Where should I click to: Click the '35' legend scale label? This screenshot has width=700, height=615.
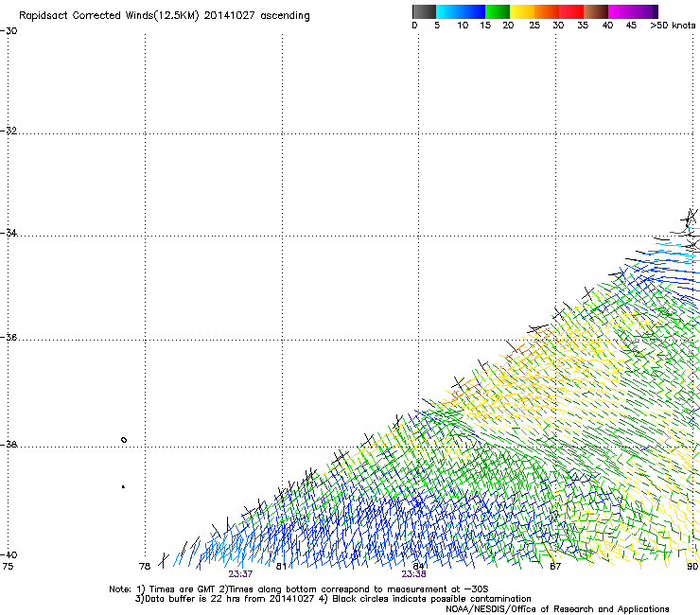(x=583, y=26)
